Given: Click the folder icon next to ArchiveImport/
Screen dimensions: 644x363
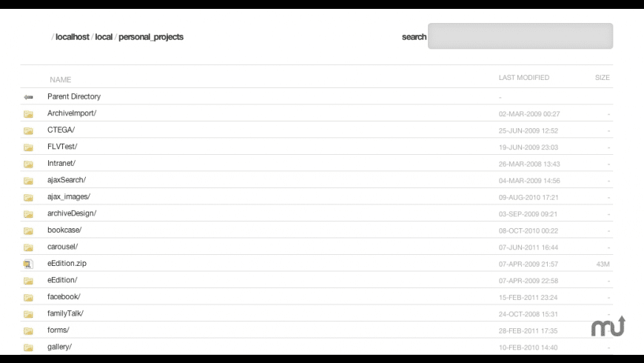Looking at the screenshot, I should click(x=28, y=114).
